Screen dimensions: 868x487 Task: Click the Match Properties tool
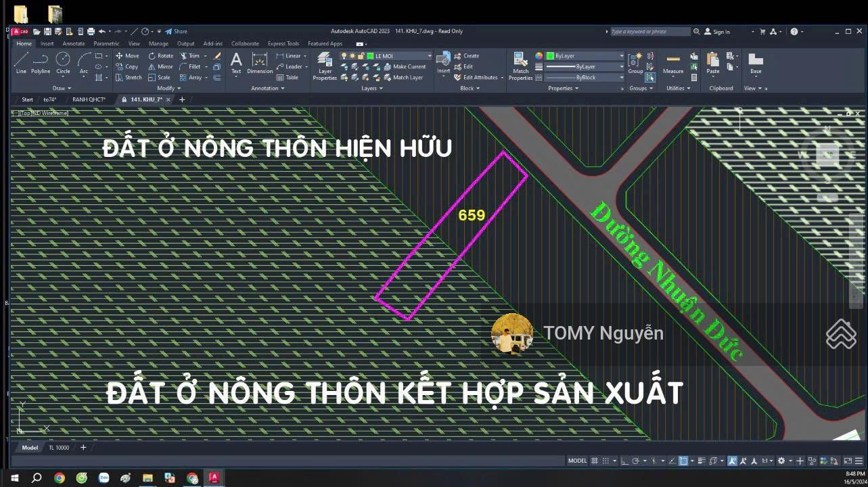pos(520,66)
